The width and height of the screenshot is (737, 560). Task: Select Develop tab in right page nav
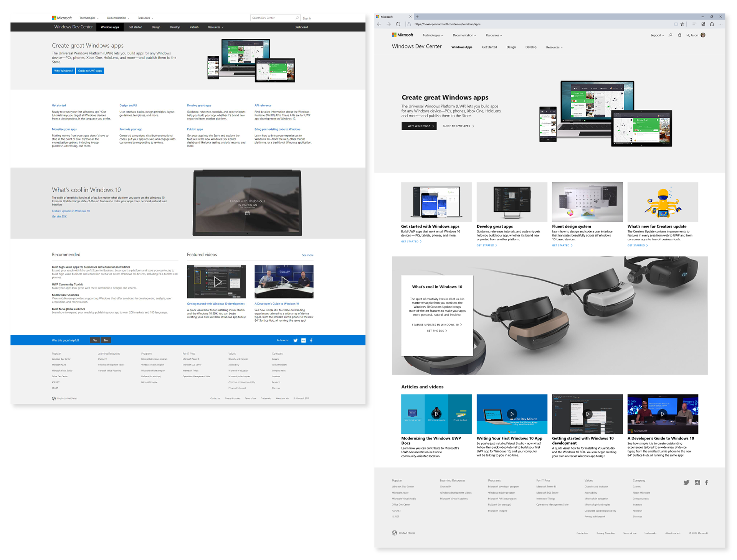[x=531, y=47]
